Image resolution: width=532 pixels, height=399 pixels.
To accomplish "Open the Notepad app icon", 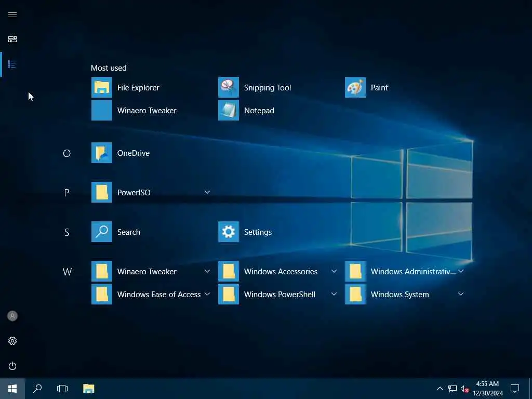I will tap(229, 110).
